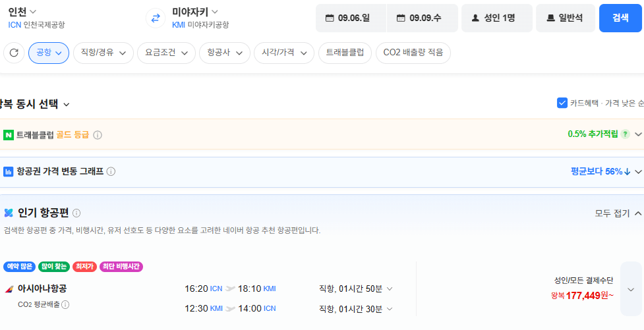Click calendar icon for return date 09.09
Screen dimensions: 644x330
tap(401, 18)
